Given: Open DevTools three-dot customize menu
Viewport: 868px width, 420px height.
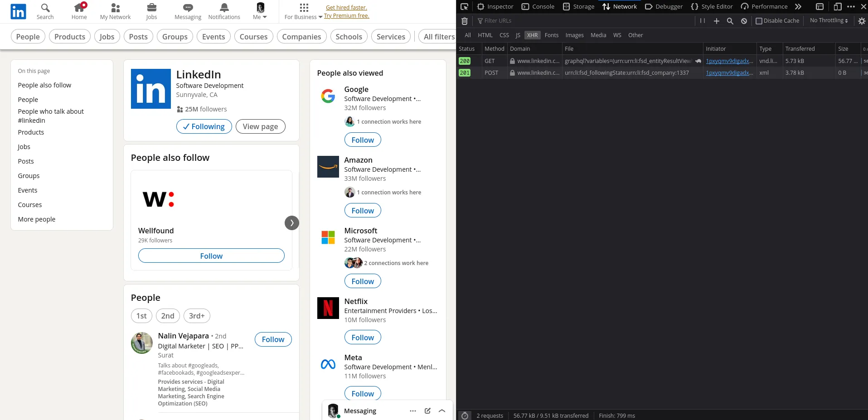Looking at the screenshot, I should (x=851, y=6).
